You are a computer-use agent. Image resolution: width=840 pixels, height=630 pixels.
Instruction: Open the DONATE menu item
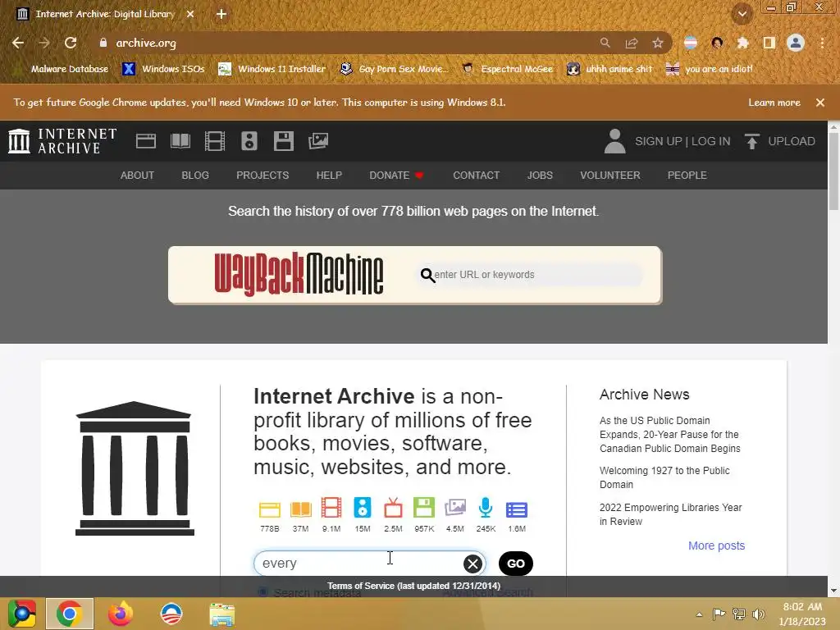tap(396, 176)
